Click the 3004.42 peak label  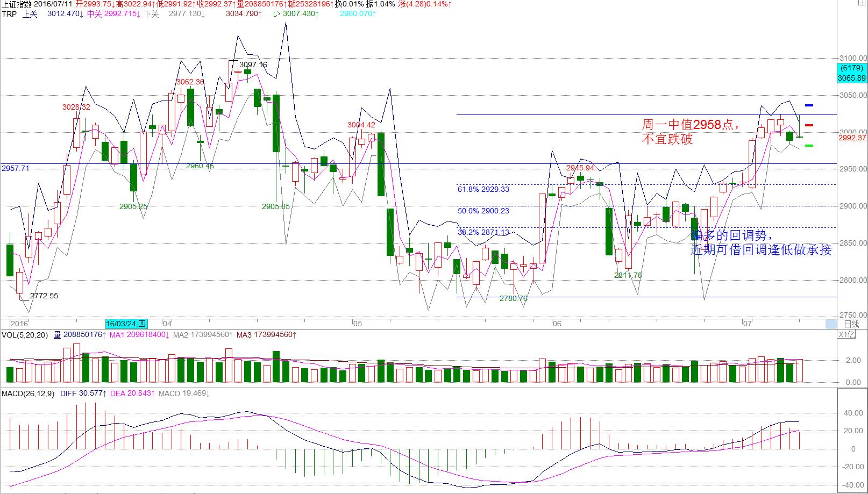(361, 125)
